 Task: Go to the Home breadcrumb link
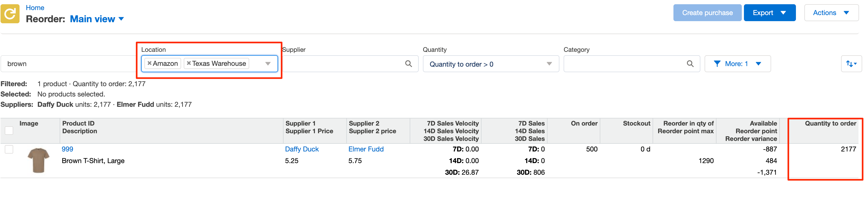[x=35, y=7]
